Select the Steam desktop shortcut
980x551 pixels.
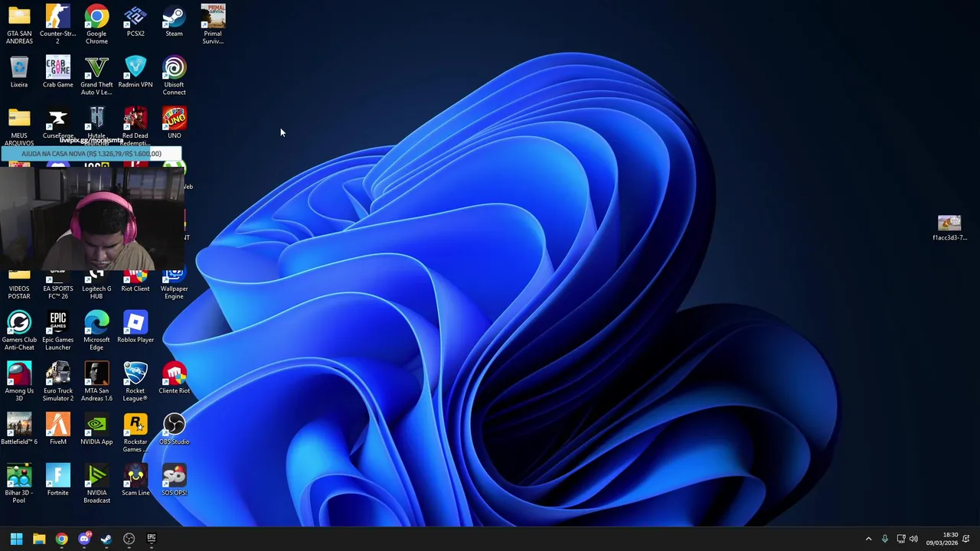pos(174,21)
